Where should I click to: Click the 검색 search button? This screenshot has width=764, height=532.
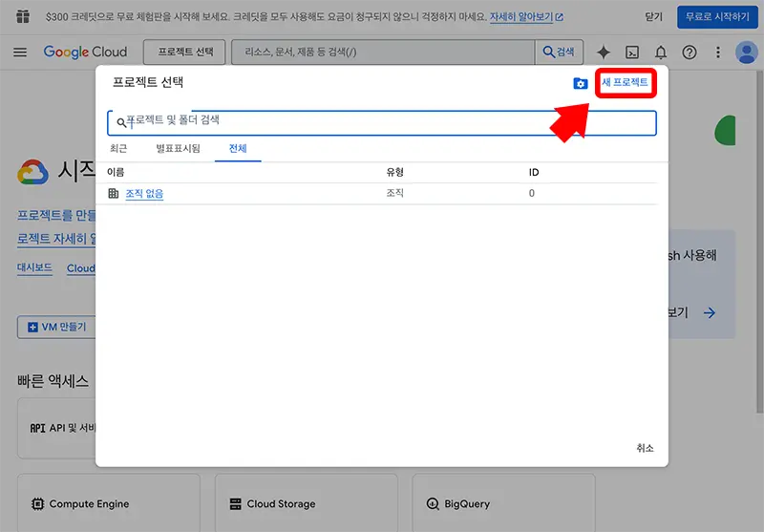559,53
